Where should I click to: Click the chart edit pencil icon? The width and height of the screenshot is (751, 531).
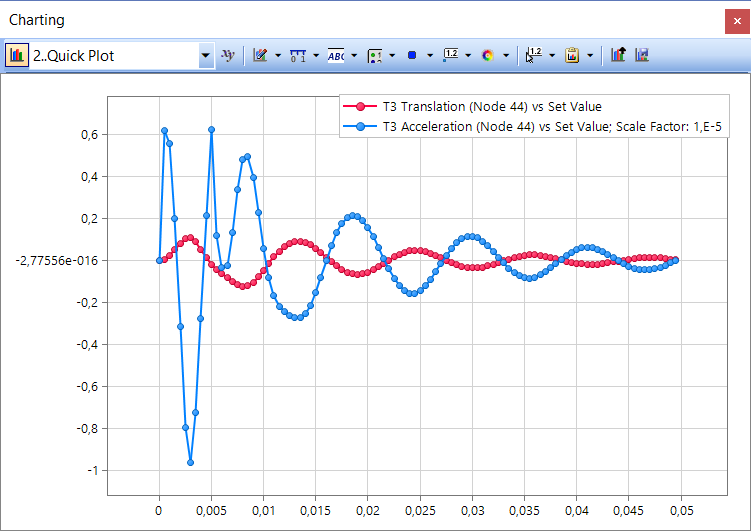pyautogui.click(x=260, y=56)
